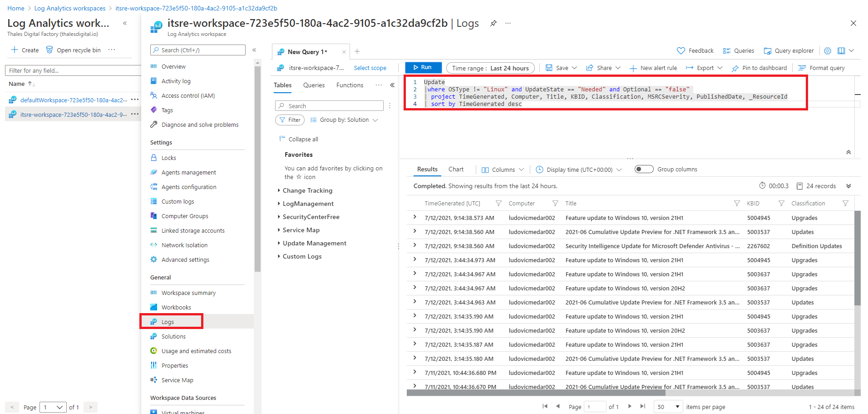Filter the Computer column
868x414 pixels.
pos(555,203)
